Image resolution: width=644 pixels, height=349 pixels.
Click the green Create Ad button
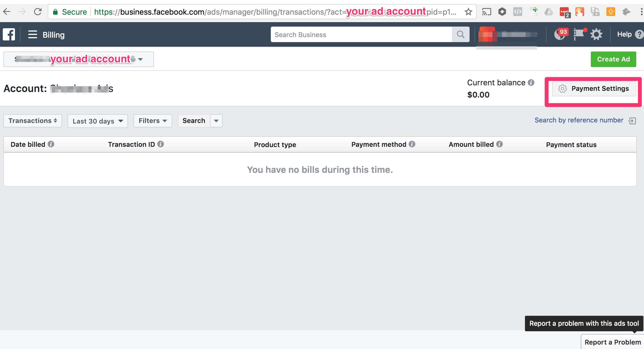pyautogui.click(x=613, y=59)
